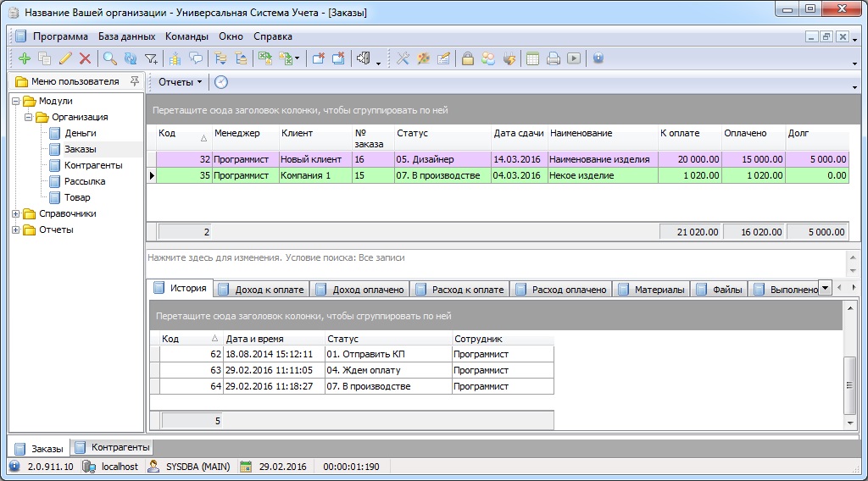Click the calendar date icon in status bar
This screenshot has height=481, width=868.
[246, 467]
